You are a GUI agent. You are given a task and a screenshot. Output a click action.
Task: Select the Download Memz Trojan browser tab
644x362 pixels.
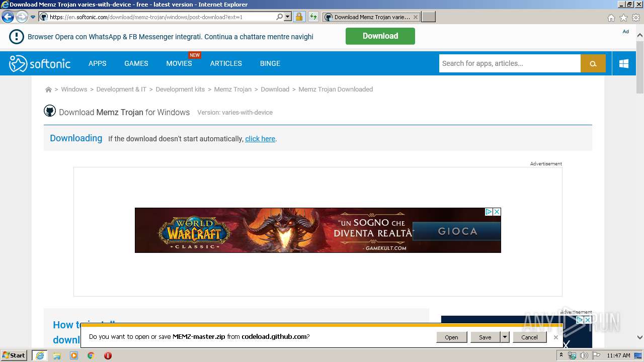coord(371,17)
